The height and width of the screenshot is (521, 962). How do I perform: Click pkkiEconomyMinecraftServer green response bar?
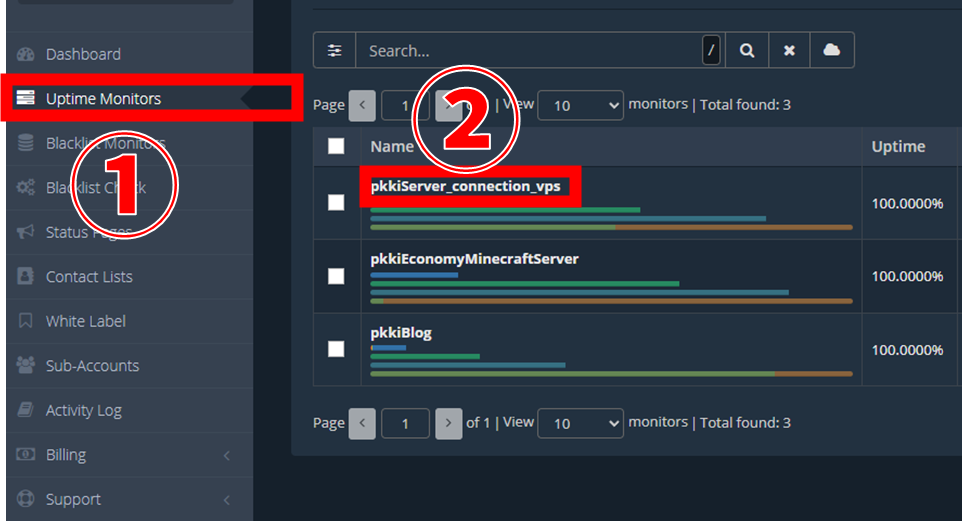[x=525, y=284]
